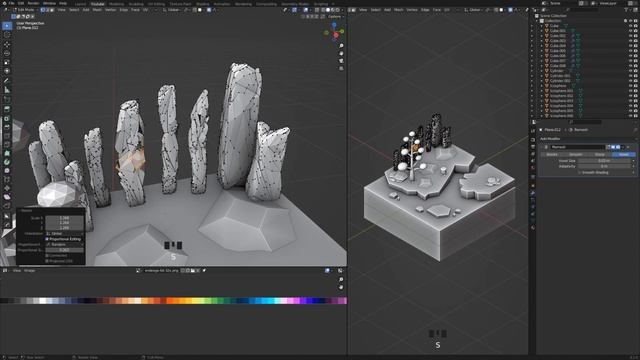Toggle proportional editing in left viewport header
This screenshot has height=360, width=640.
click(x=209, y=10)
